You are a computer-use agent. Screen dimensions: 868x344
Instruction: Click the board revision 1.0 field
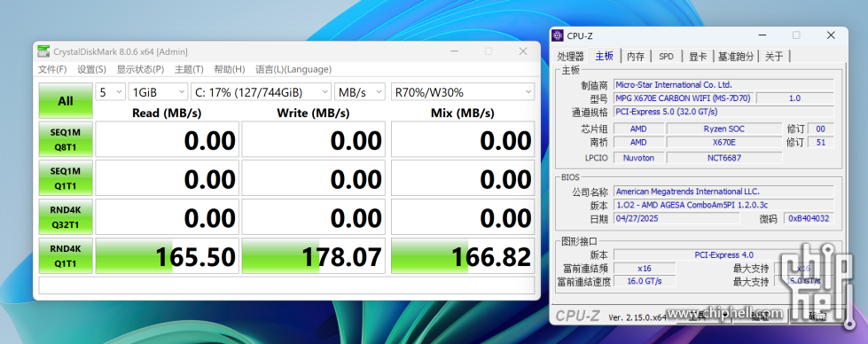[x=795, y=98]
